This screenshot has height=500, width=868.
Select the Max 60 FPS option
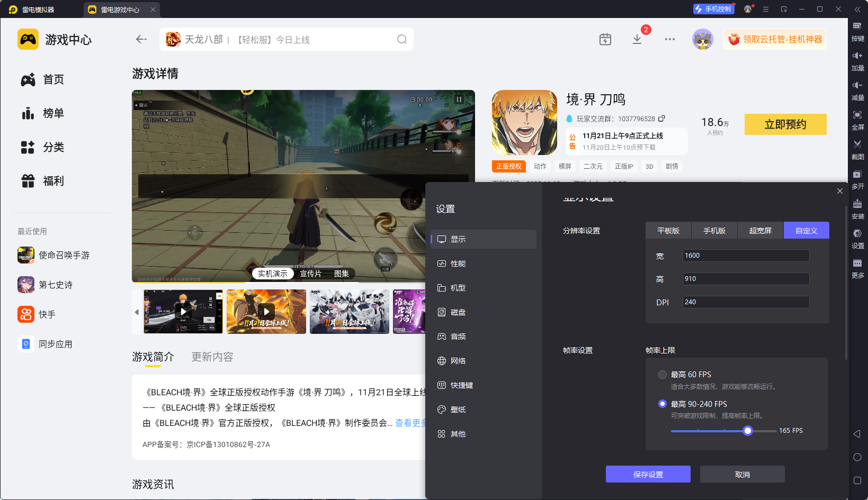coord(663,375)
